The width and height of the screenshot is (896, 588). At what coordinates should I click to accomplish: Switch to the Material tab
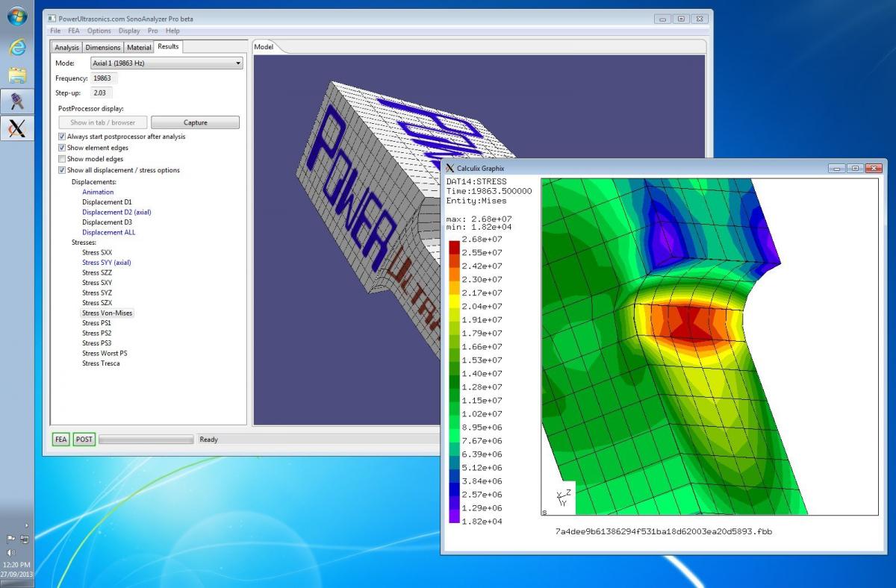click(x=139, y=47)
